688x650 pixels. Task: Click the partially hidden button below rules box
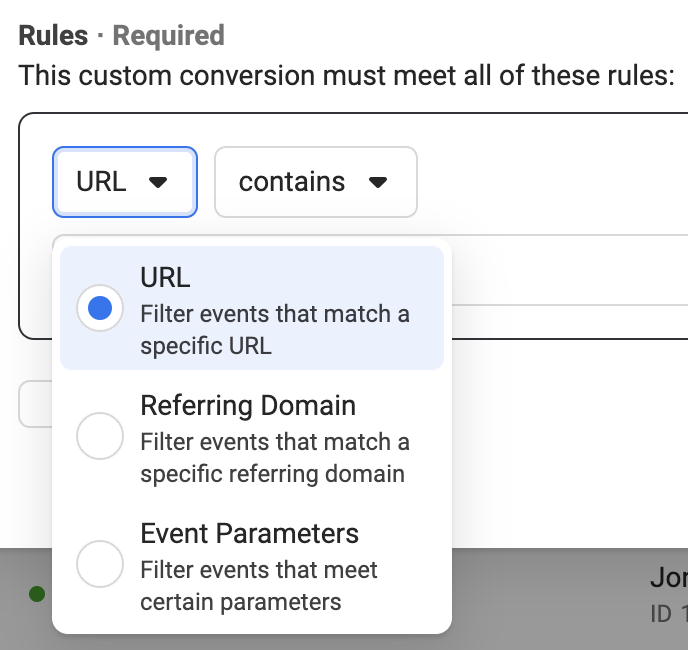tap(36, 404)
